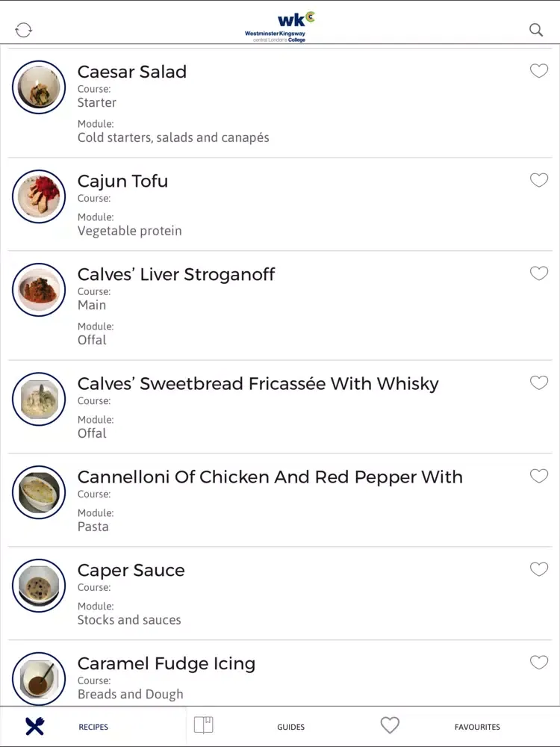Tap the heart icon in bottom bar
This screenshot has height=747, width=560.
click(x=390, y=725)
